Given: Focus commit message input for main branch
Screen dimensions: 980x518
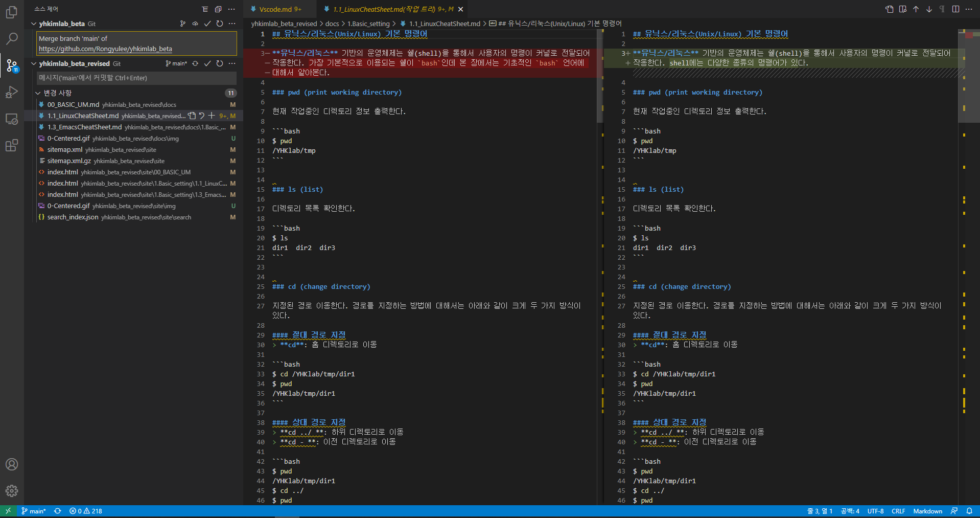Looking at the screenshot, I should tap(137, 78).
